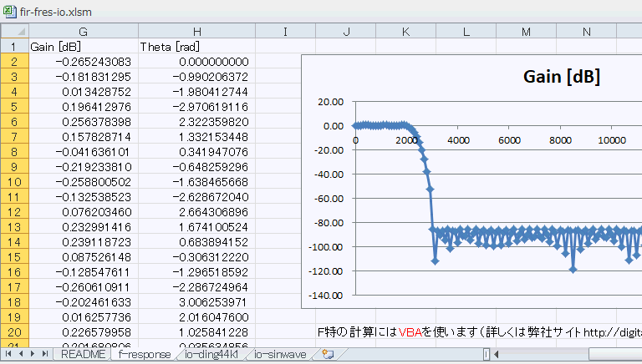Open the README sheet tab
Image resolution: width=642 pixels, height=364 pixels.
tap(83, 354)
